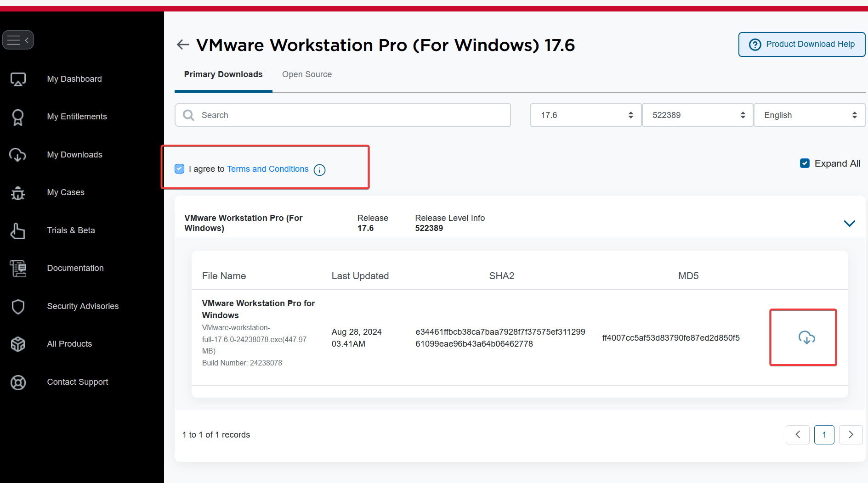Screen dimensions: 868x483
Task: Click the Last Updated column header
Action: [360, 276]
